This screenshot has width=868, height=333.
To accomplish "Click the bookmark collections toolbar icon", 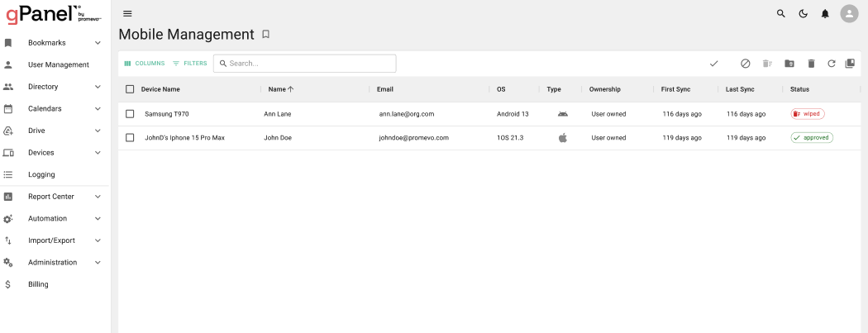I will (x=851, y=64).
